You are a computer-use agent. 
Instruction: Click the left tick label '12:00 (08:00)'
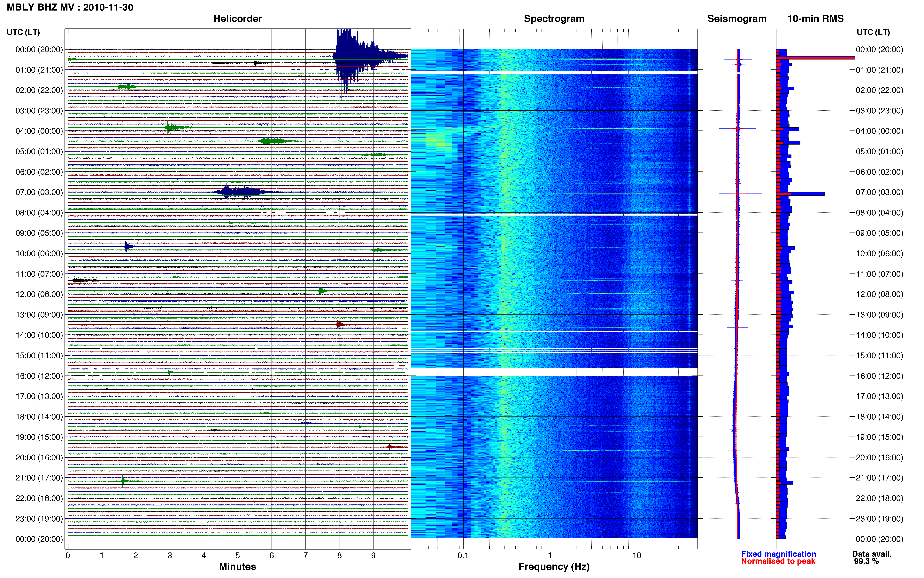[x=39, y=294]
